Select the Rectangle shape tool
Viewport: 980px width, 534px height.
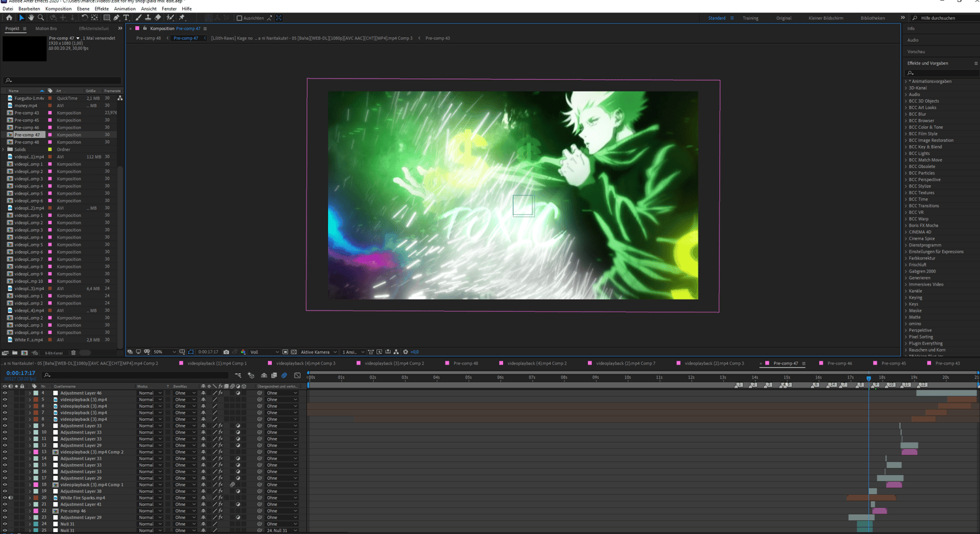[107, 18]
